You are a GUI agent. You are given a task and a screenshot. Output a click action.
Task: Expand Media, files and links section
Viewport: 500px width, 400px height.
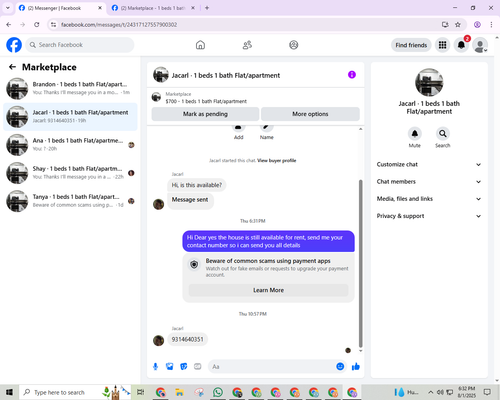coord(429,199)
